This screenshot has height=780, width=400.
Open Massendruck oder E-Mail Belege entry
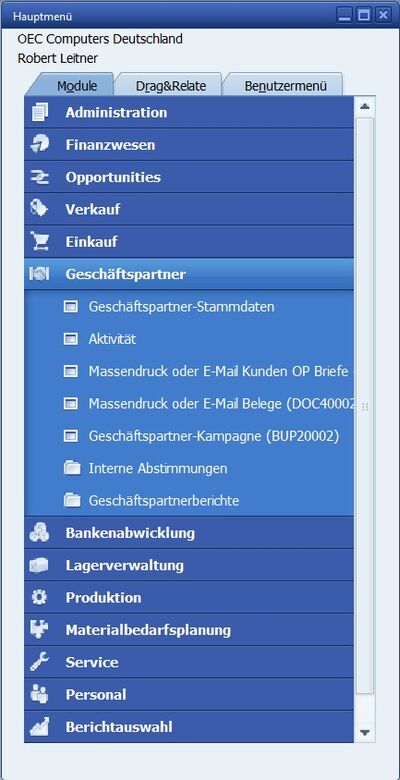point(221,404)
